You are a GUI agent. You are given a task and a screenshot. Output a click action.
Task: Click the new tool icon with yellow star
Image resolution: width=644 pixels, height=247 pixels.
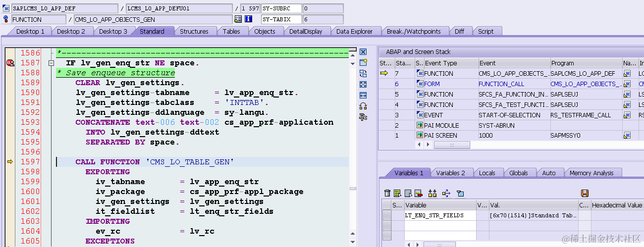[x=363, y=62]
